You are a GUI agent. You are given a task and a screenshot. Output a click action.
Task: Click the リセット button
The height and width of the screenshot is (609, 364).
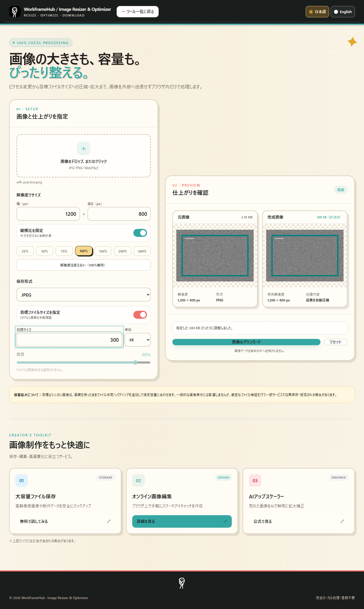pyautogui.click(x=336, y=342)
